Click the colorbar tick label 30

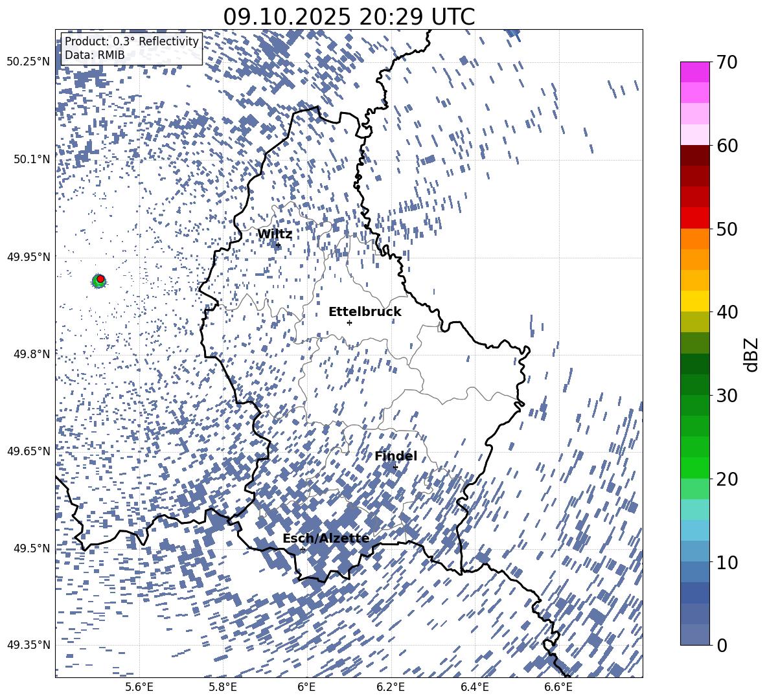[x=727, y=396]
